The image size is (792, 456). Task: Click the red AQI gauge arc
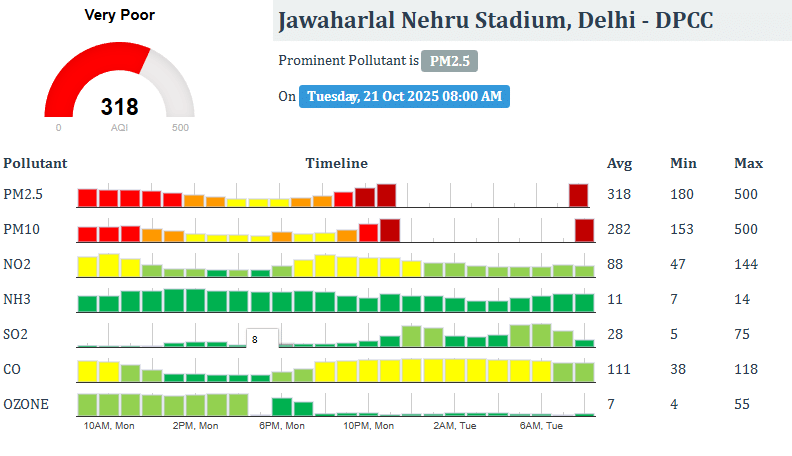click(85, 68)
